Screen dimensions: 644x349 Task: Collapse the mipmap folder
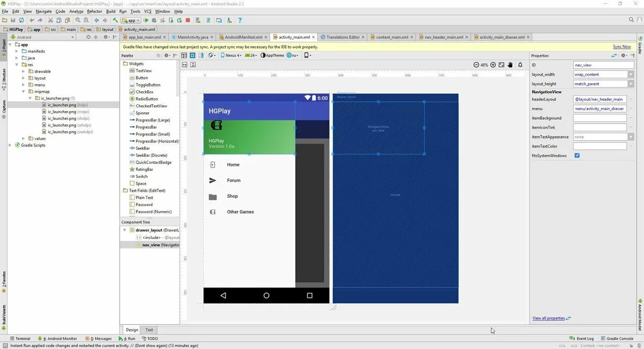[x=24, y=91]
